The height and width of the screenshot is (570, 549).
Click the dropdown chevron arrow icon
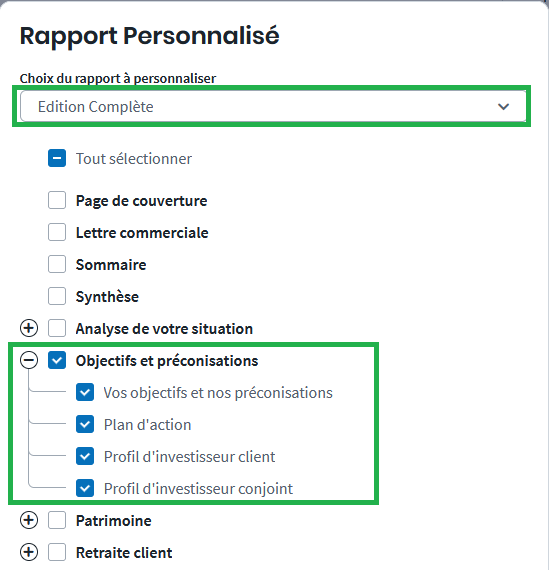[x=503, y=107]
